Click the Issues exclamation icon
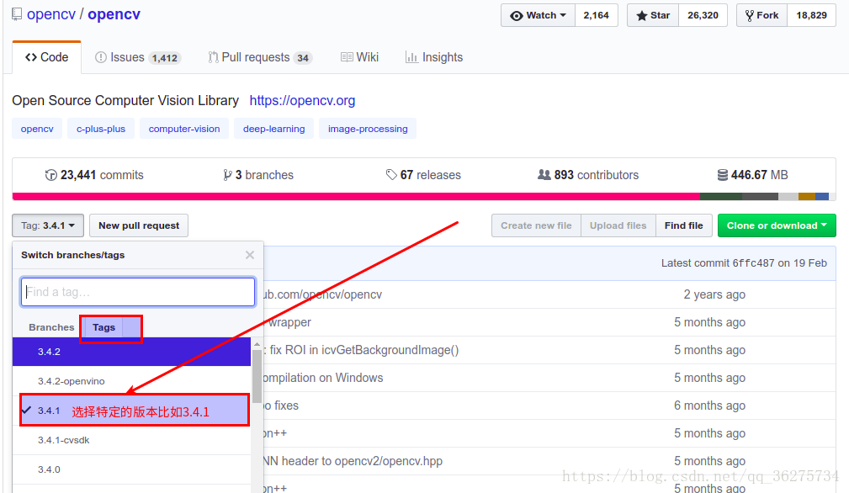 coord(101,57)
